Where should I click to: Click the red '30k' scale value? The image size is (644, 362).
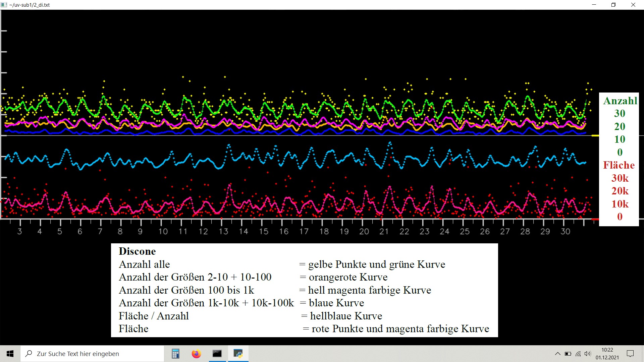tap(620, 178)
